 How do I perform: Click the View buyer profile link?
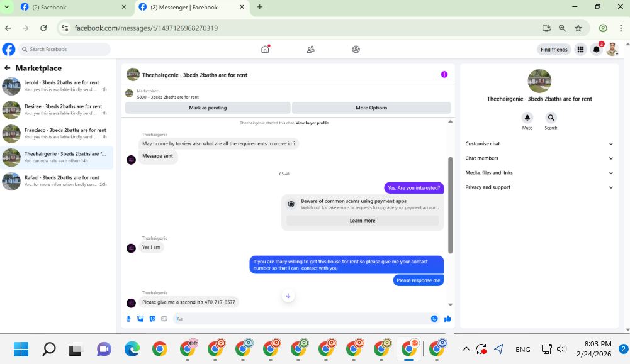(x=312, y=123)
